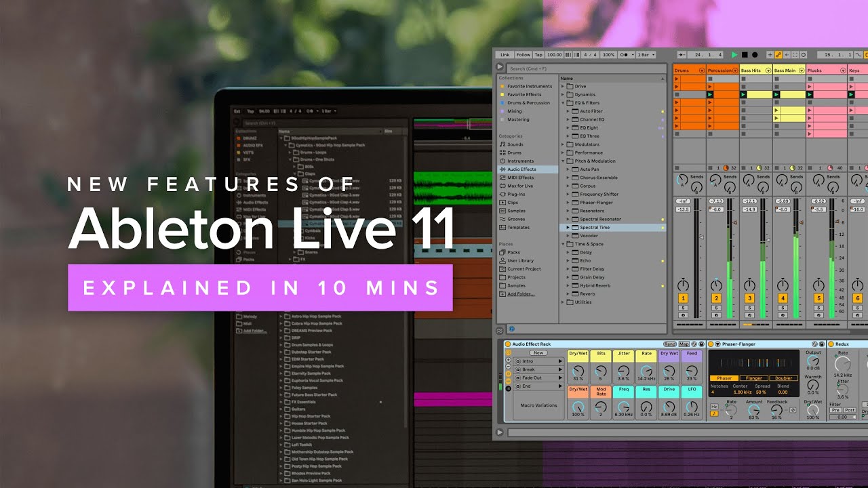Expand the Utilities folder
Screen dimensions: 868x488
point(563,302)
